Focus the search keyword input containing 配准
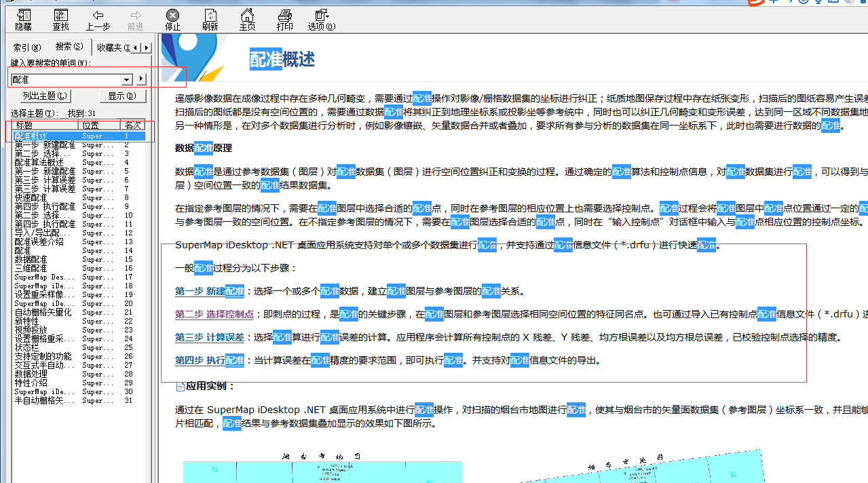The width and height of the screenshot is (868, 483). coord(66,79)
